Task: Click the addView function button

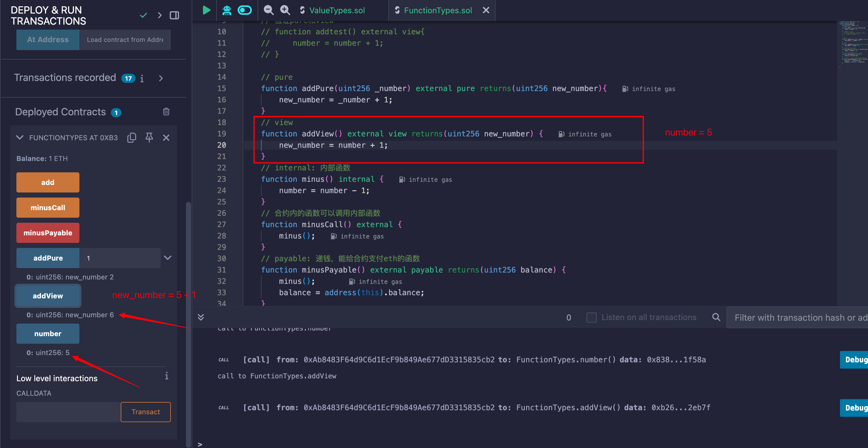Action: point(48,296)
